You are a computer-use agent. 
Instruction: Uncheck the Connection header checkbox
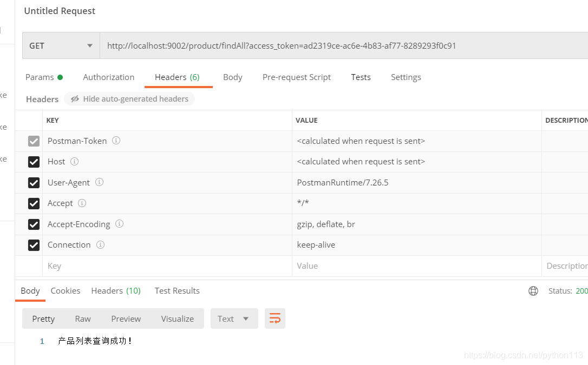tap(34, 245)
